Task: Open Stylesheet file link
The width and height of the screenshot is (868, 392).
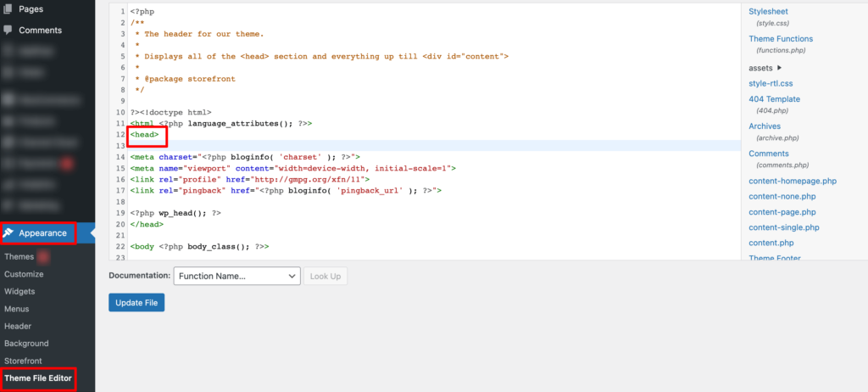Action: pyautogui.click(x=768, y=12)
